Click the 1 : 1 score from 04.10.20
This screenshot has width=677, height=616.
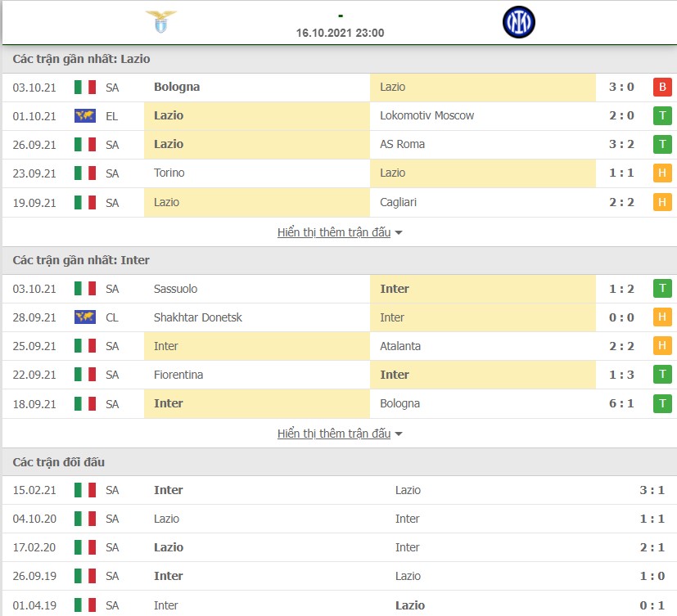(652, 519)
